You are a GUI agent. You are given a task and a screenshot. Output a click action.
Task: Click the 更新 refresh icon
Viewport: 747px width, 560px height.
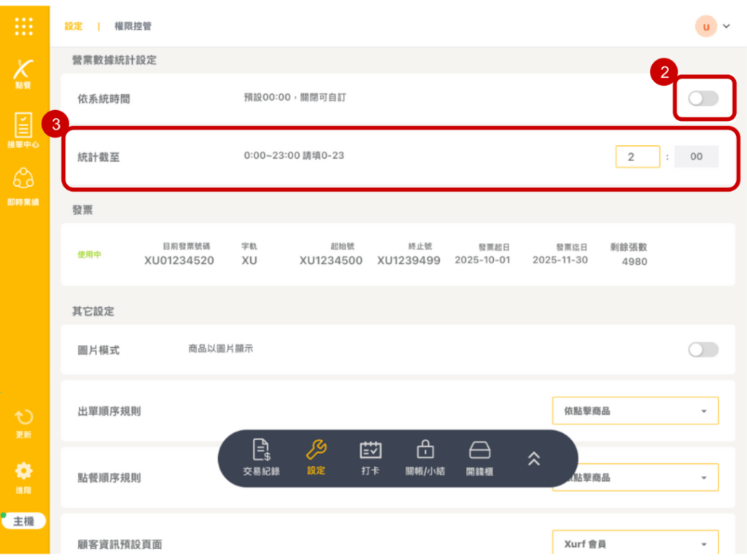(x=24, y=423)
